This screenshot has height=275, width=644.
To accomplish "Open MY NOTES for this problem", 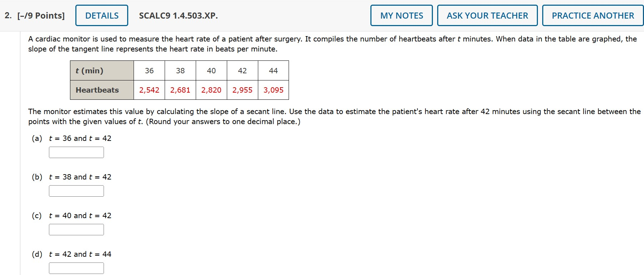I will 401,15.
